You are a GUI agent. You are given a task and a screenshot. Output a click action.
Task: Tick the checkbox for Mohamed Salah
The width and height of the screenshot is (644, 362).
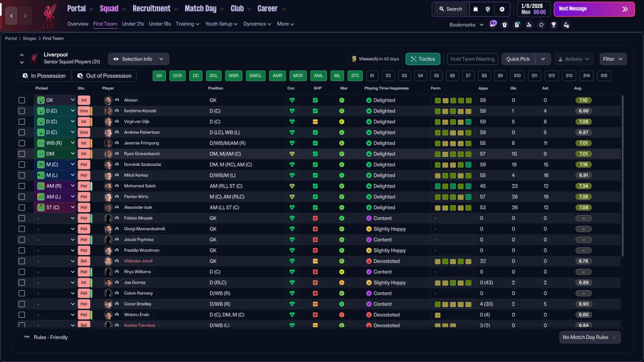point(22,186)
